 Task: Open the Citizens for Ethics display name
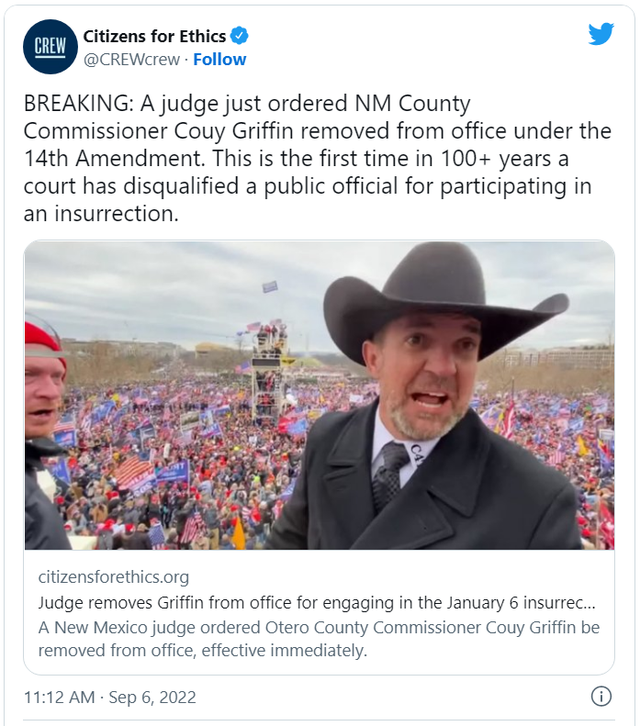click(x=154, y=37)
